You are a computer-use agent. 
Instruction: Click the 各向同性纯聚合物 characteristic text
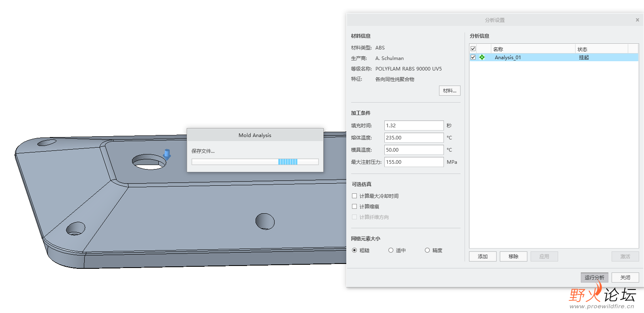pos(395,79)
